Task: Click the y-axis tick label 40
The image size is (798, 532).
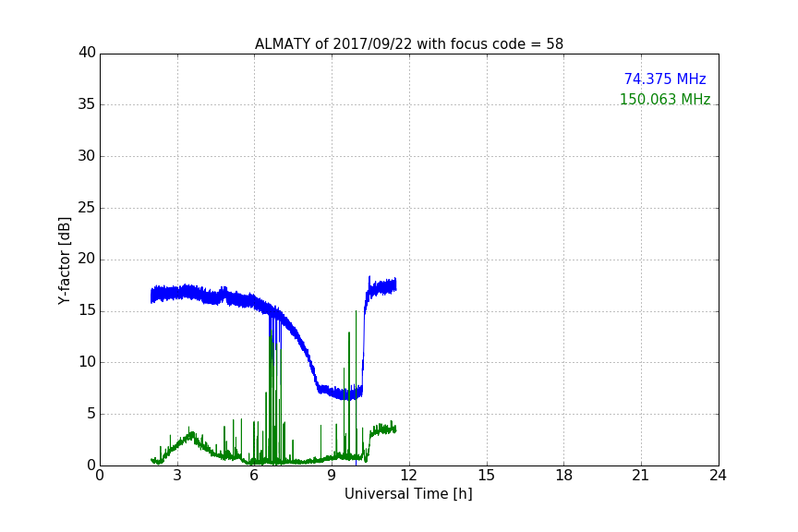Action: click(87, 53)
